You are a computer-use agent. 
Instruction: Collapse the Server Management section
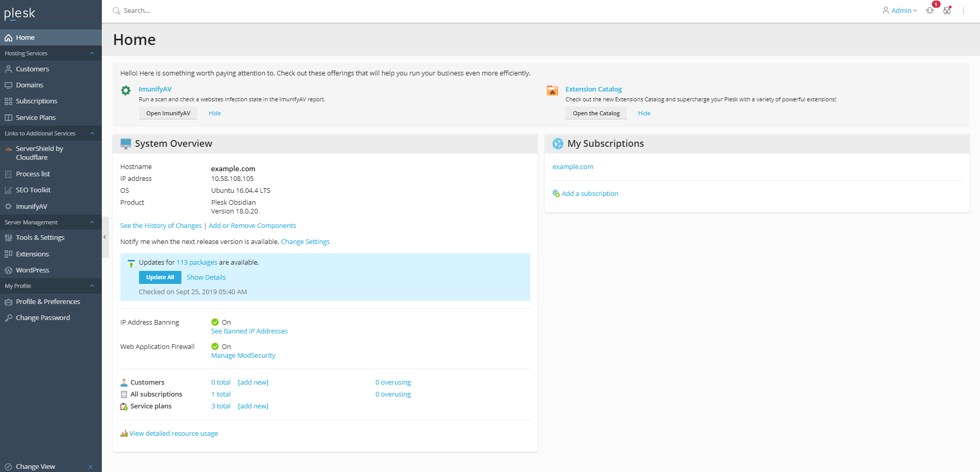point(92,222)
